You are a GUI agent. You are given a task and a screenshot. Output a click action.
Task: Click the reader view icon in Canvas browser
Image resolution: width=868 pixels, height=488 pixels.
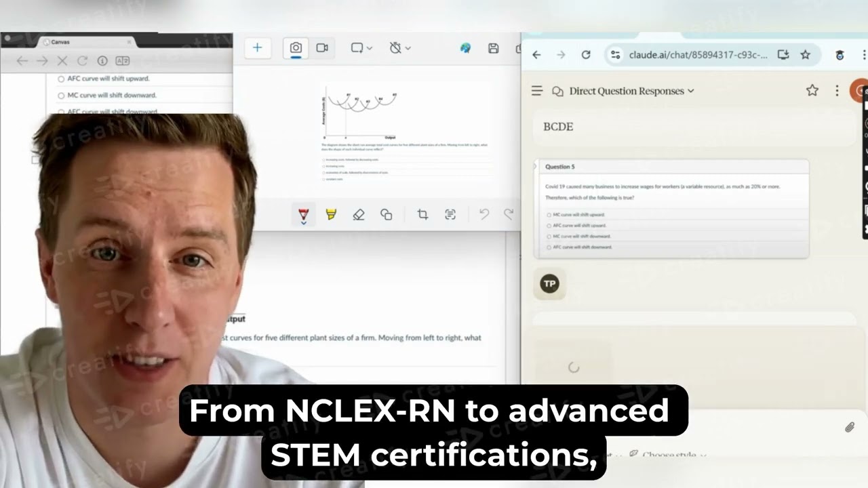coord(123,61)
